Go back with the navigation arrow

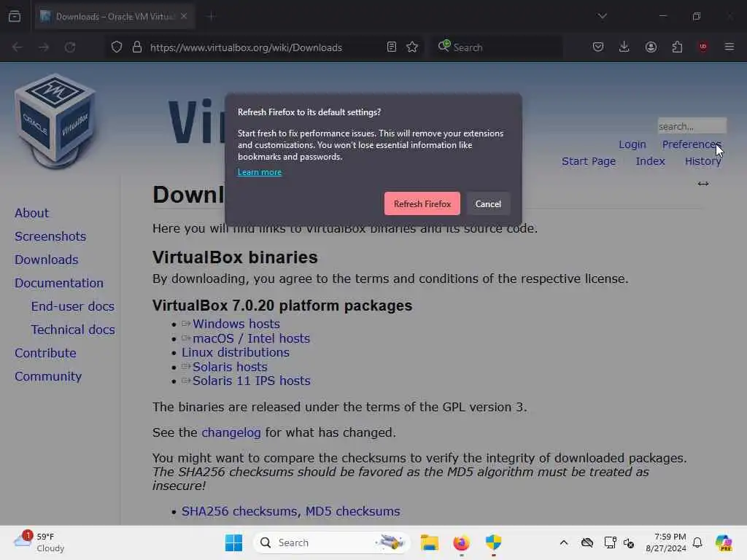coord(18,47)
